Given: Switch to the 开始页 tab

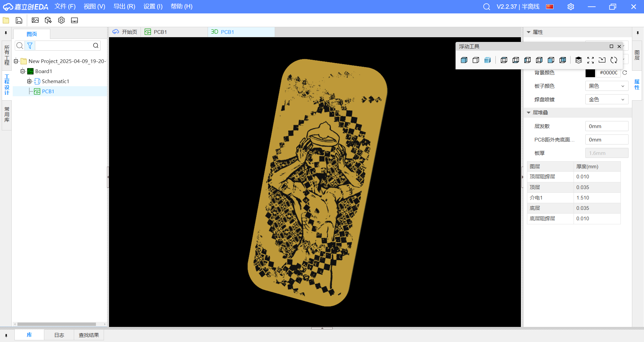Looking at the screenshot, I should click(125, 32).
